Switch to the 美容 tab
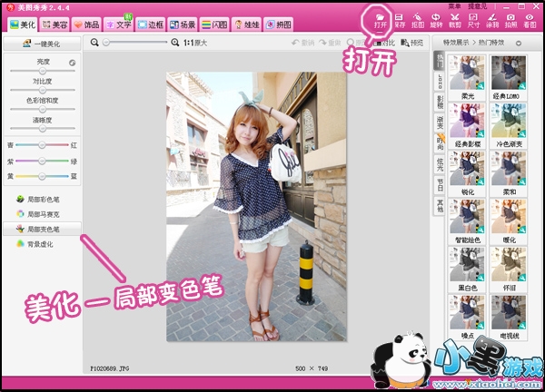 (x=54, y=24)
